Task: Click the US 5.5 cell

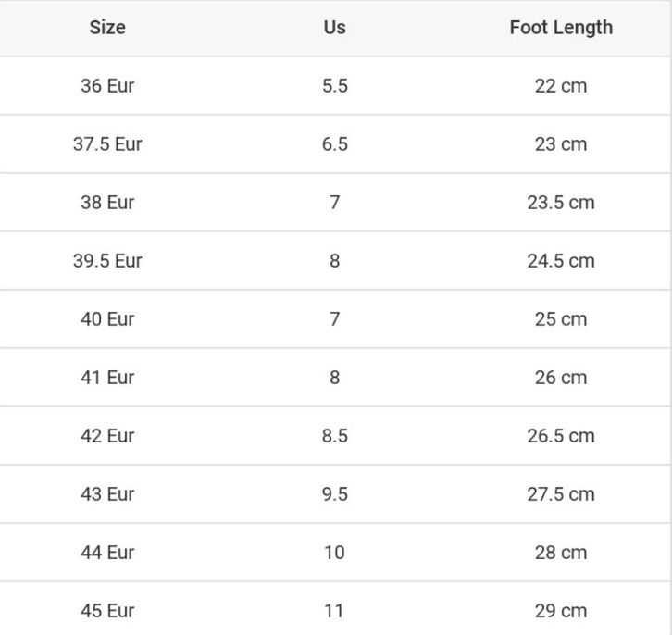Action: click(x=334, y=86)
